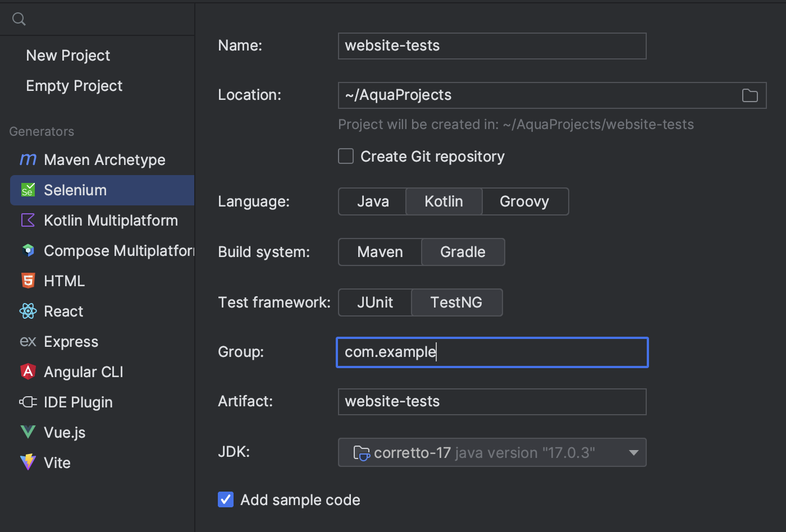Click the Artifact text field
The width and height of the screenshot is (786, 532).
pos(492,402)
